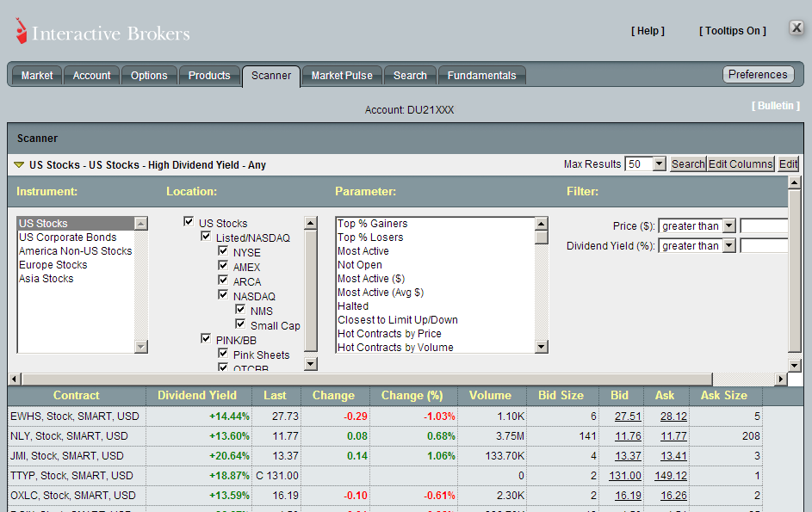Screen dimensions: 812x512
Task: Go to the Products tab
Action: (x=209, y=76)
